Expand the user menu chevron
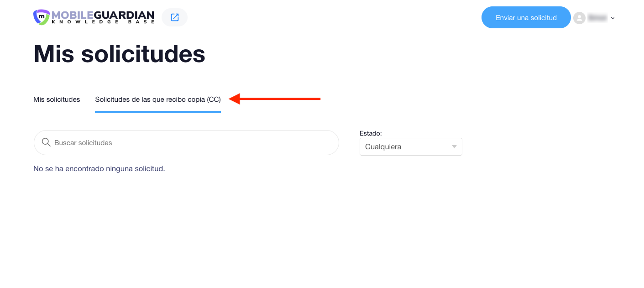 coord(613,18)
